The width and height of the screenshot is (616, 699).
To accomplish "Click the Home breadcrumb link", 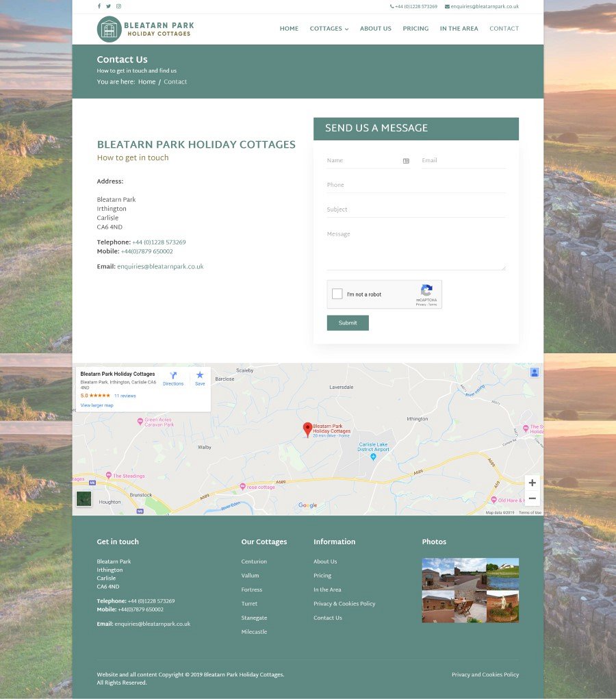I will click(x=146, y=82).
